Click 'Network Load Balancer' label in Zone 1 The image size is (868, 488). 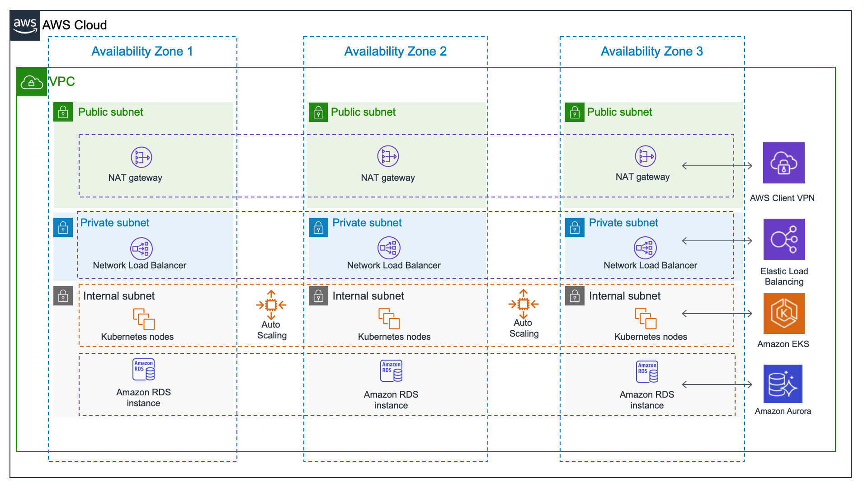tap(140, 265)
